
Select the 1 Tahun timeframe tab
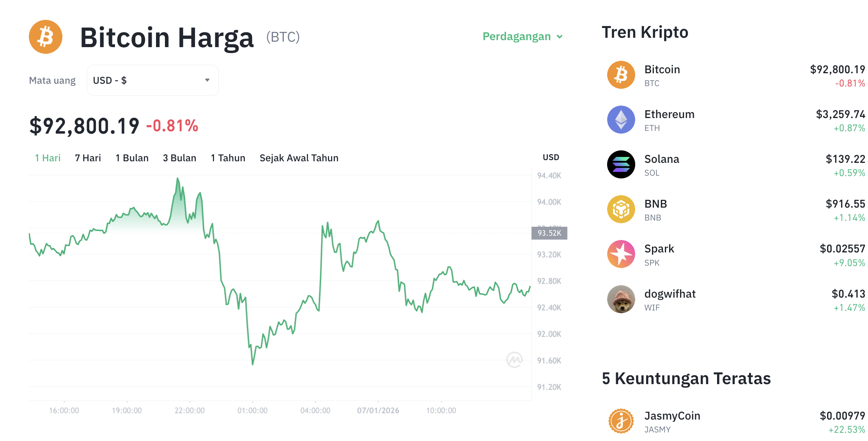pos(228,158)
